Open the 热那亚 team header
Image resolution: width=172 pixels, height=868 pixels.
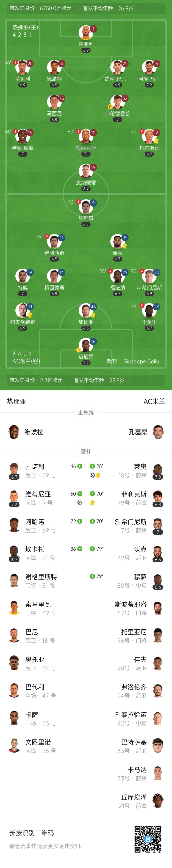coord(17,401)
